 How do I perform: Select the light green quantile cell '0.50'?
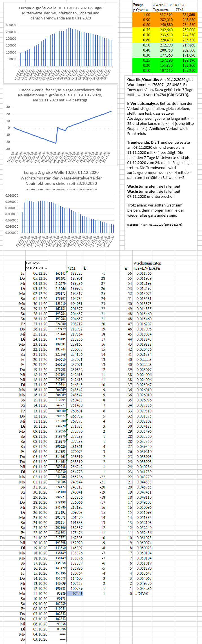(142, 45)
